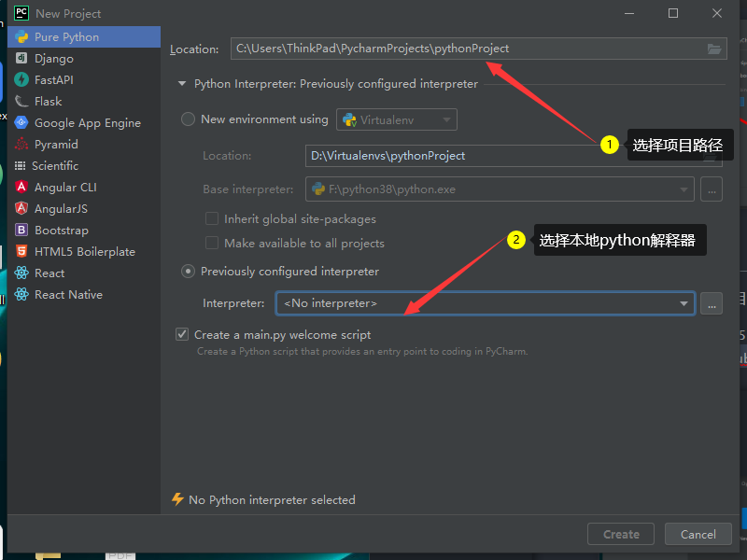This screenshot has height=560, width=747.
Task: Click lightning warning icon for no interpreter
Action: click(177, 499)
